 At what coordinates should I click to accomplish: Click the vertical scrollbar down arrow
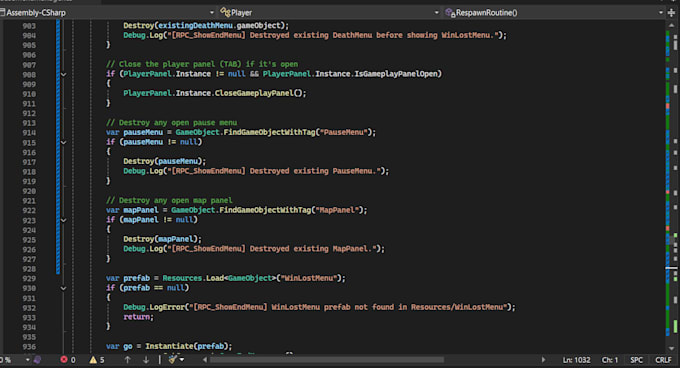[672, 348]
